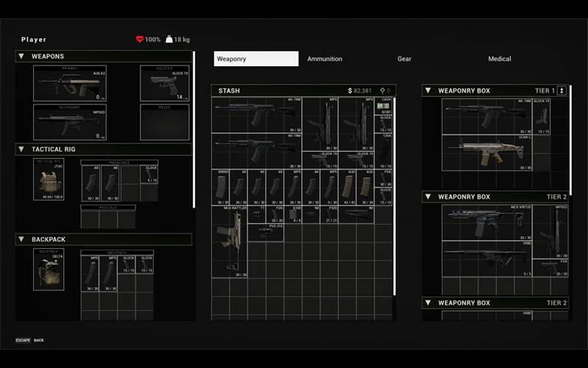588x368 pixels.
Task: Select the AUG A3 primary weapon
Action: click(x=71, y=83)
